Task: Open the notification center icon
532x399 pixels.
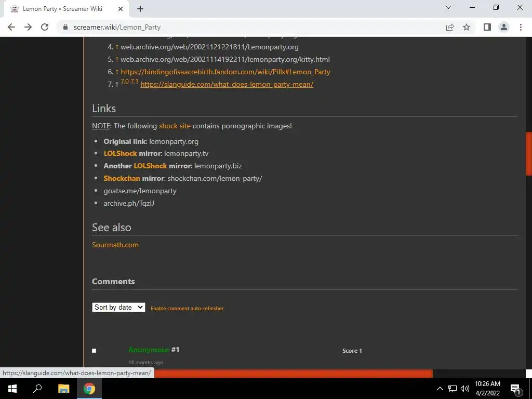Action: [516, 389]
